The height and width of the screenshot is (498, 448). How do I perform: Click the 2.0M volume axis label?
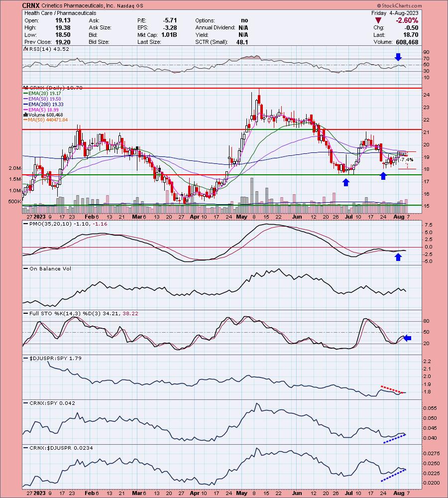click(15, 168)
